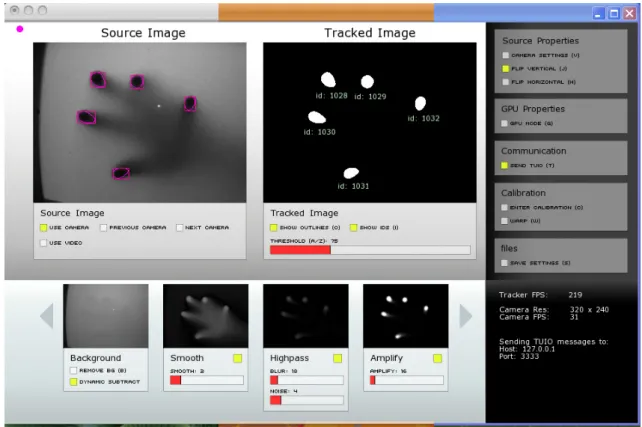Click the Source Properties panel heading
This screenshot has height=427, width=642.
click(x=540, y=41)
